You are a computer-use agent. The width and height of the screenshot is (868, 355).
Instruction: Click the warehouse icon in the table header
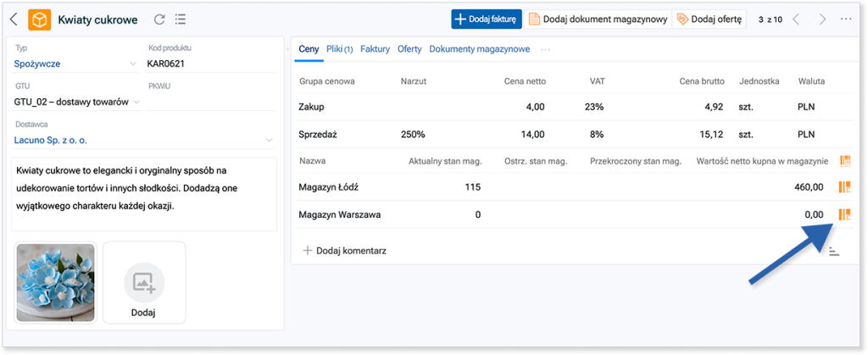pyautogui.click(x=844, y=160)
